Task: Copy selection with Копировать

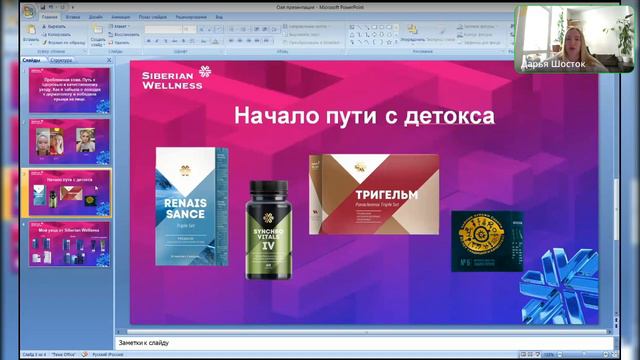Action: (x=57, y=34)
